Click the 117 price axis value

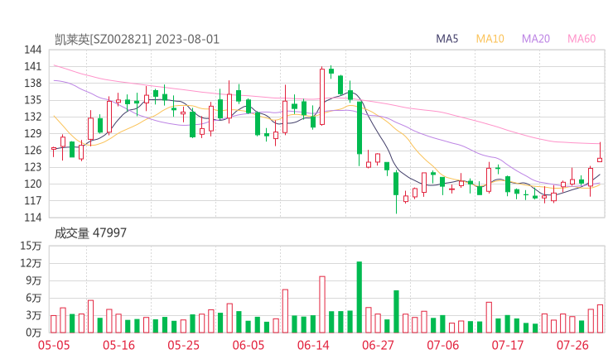pos(32,201)
